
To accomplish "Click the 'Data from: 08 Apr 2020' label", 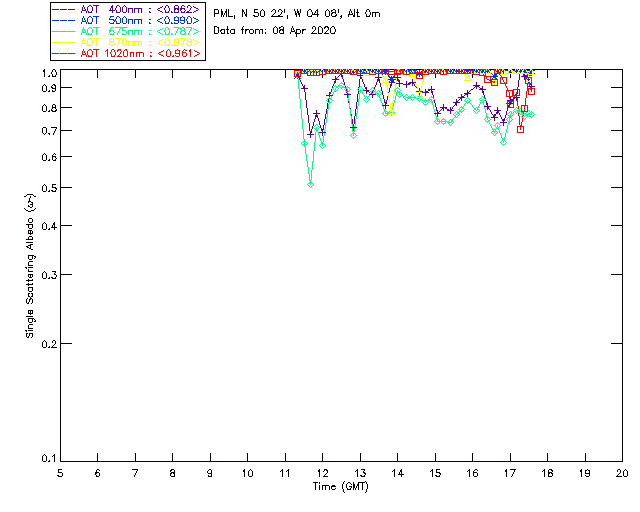I will click(275, 30).
